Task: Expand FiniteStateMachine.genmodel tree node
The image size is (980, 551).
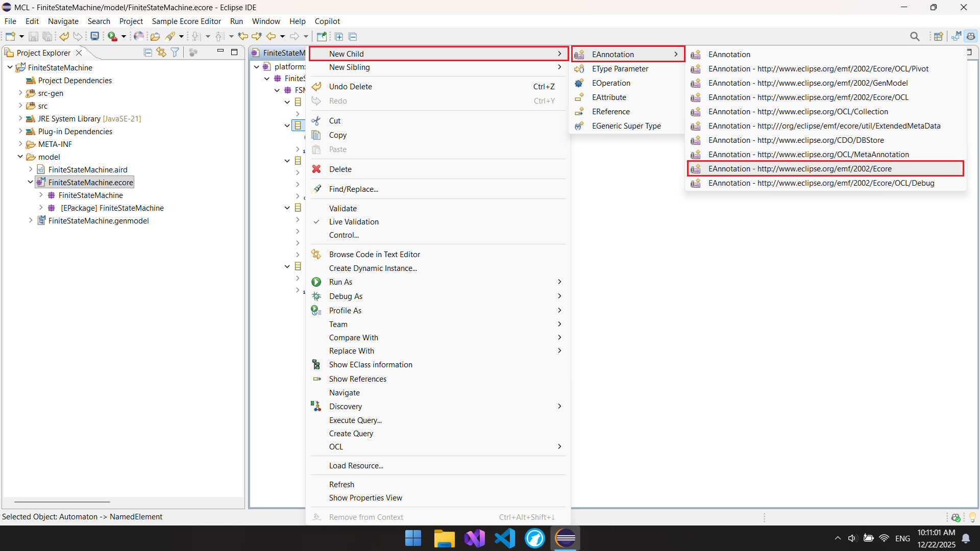Action: [31, 220]
